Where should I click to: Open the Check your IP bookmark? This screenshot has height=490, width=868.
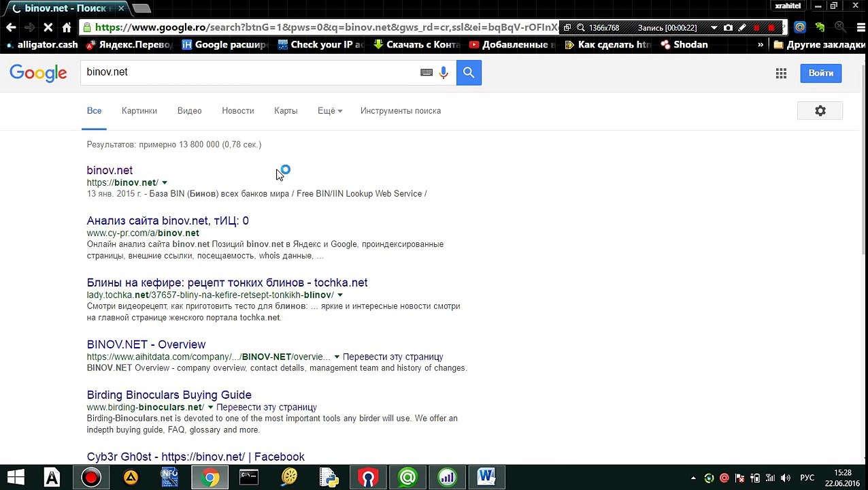(x=321, y=45)
